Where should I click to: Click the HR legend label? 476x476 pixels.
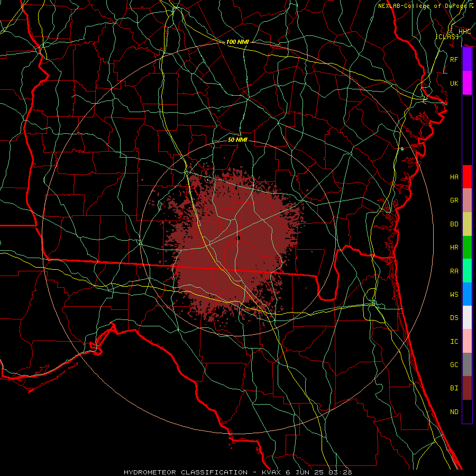tap(454, 248)
